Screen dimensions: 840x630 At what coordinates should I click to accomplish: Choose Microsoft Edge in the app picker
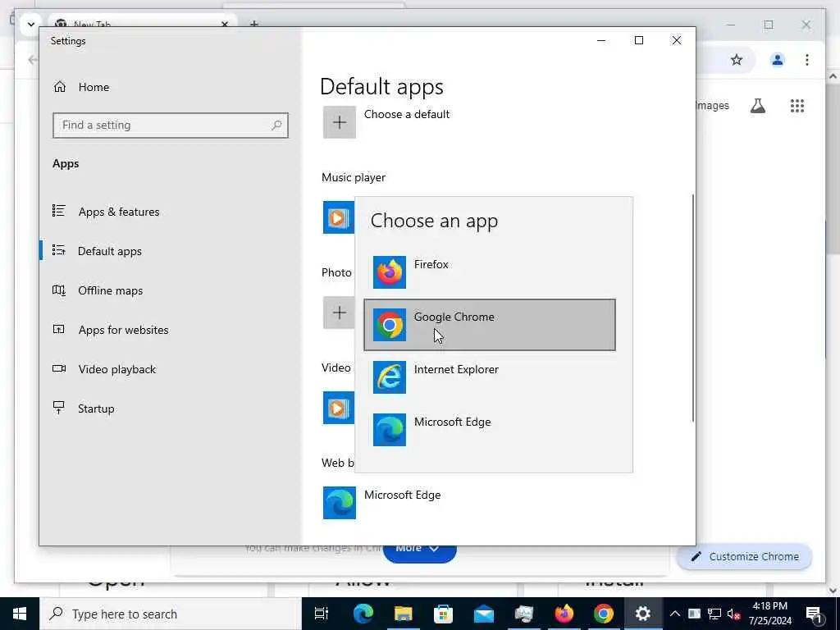(x=490, y=430)
